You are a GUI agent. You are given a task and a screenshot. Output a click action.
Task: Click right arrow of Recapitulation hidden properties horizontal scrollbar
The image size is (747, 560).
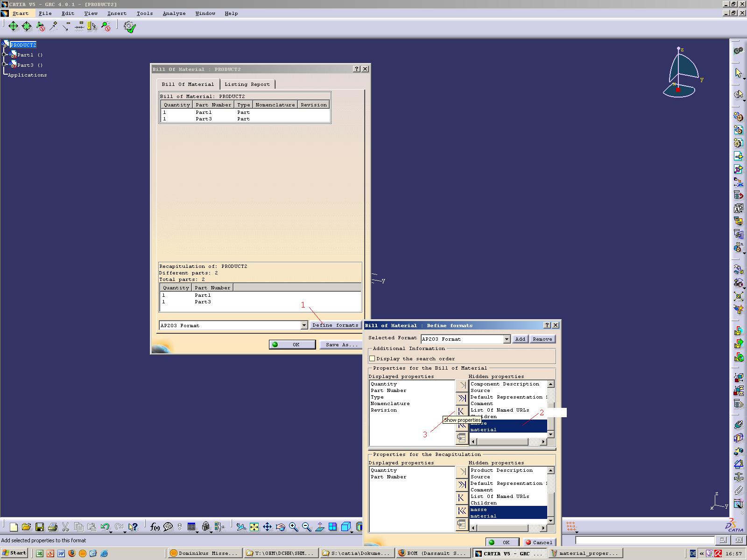click(x=543, y=528)
